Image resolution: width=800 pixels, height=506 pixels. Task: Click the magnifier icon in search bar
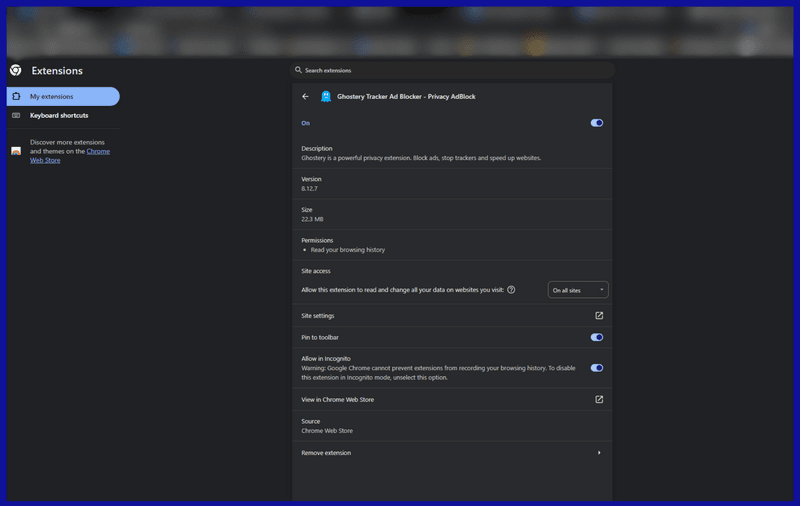(298, 70)
